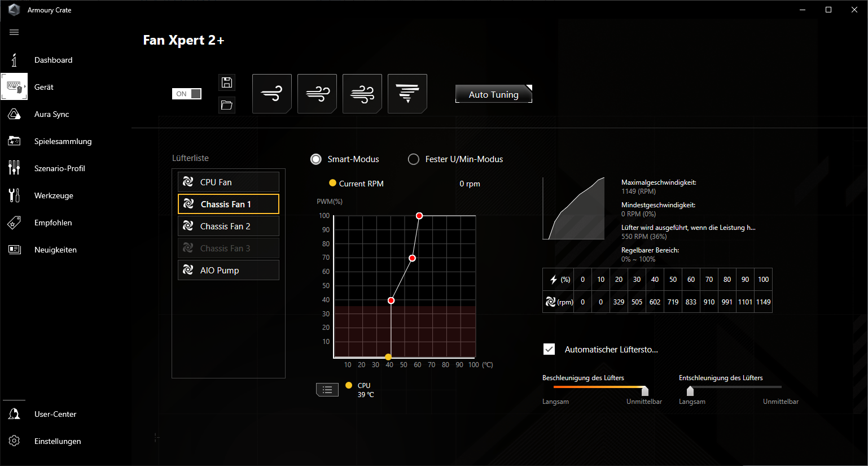Click the 991 rpm table cell

point(727,302)
